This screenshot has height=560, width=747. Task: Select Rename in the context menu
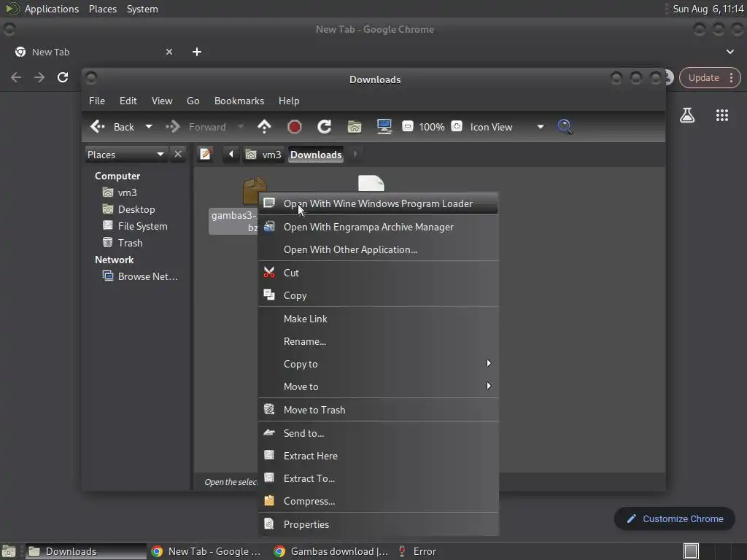pyautogui.click(x=379, y=341)
